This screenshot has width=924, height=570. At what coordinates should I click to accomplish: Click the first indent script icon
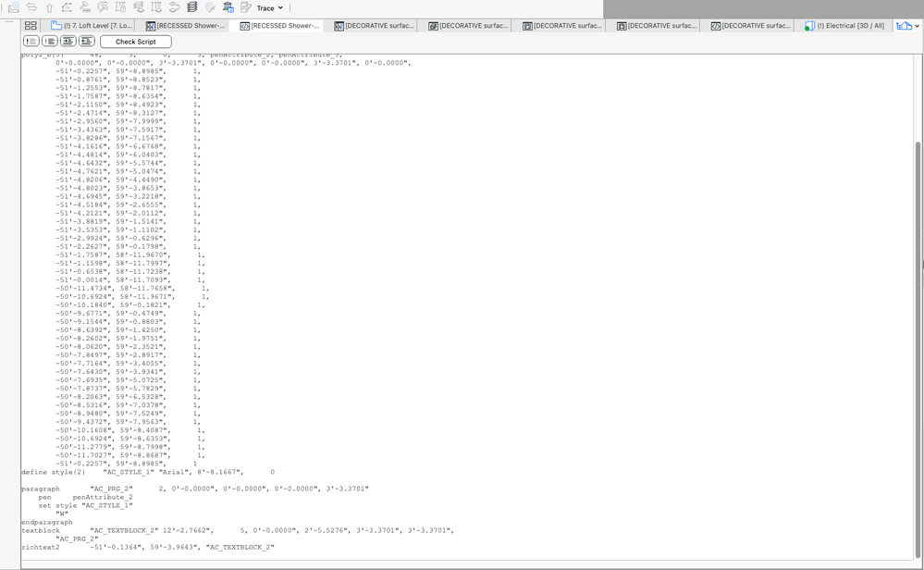68,42
